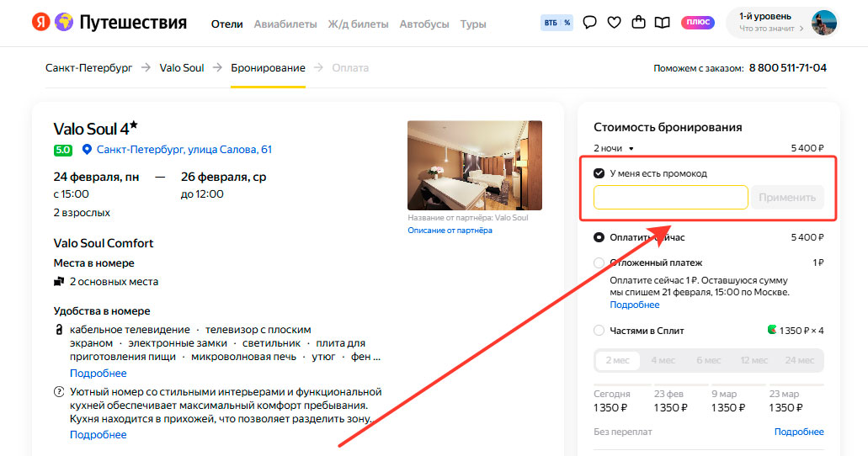
Task: Click the question mark description icon
Action: tap(59, 392)
